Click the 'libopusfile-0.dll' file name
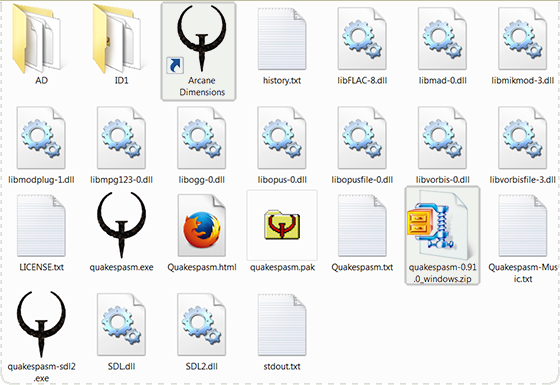 tap(362, 180)
